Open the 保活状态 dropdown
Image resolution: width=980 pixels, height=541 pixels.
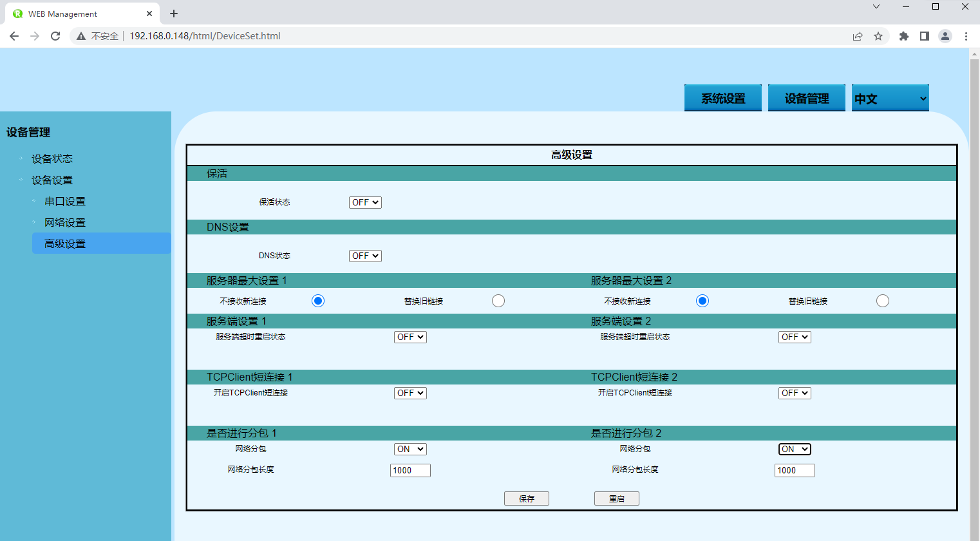[365, 202]
